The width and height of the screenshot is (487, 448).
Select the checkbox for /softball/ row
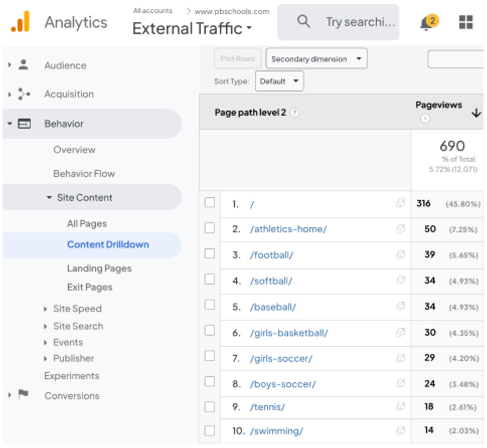(210, 280)
